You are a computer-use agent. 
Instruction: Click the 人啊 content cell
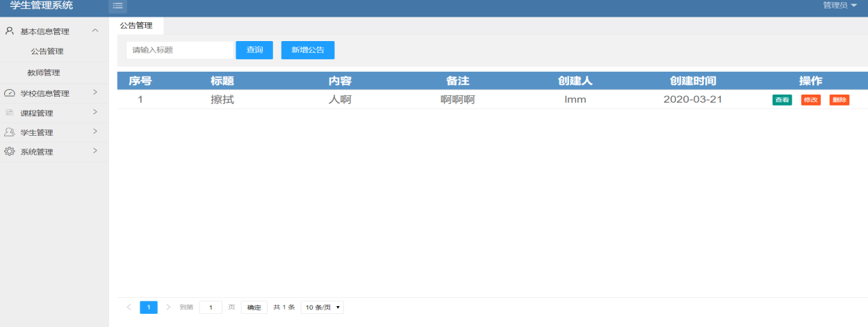click(x=340, y=99)
